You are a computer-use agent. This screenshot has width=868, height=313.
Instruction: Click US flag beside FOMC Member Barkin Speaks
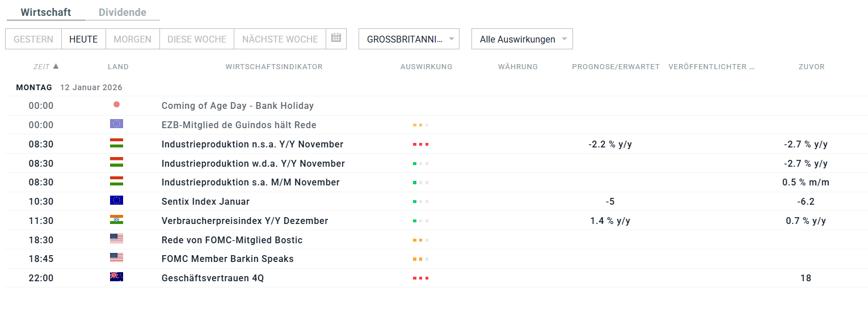116,258
